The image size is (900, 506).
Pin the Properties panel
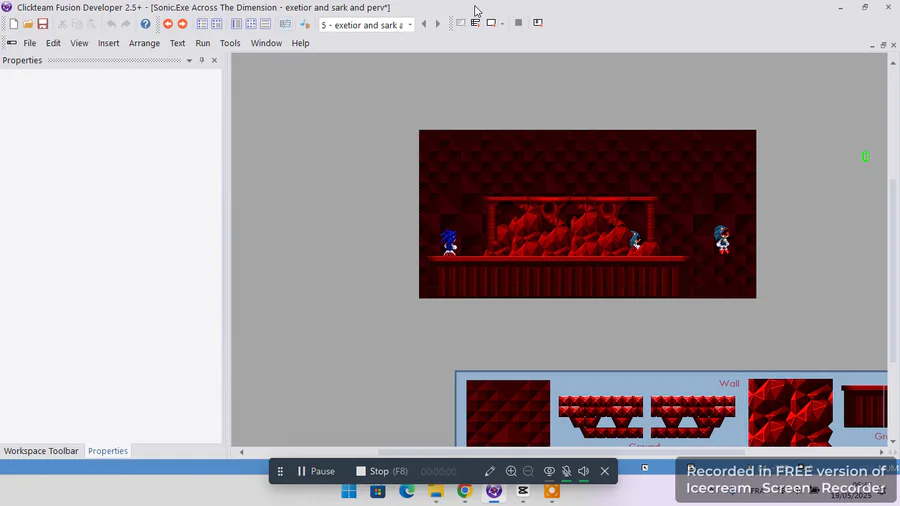click(x=201, y=60)
